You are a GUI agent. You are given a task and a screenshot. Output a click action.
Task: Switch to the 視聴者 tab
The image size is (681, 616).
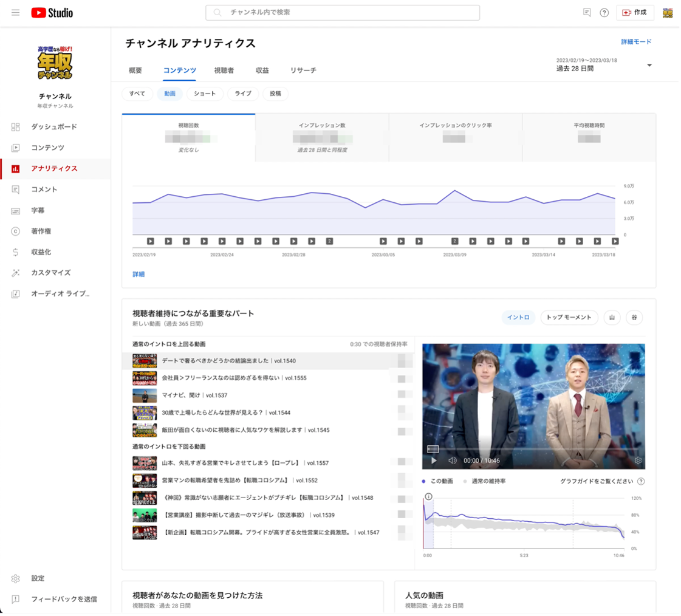point(224,70)
